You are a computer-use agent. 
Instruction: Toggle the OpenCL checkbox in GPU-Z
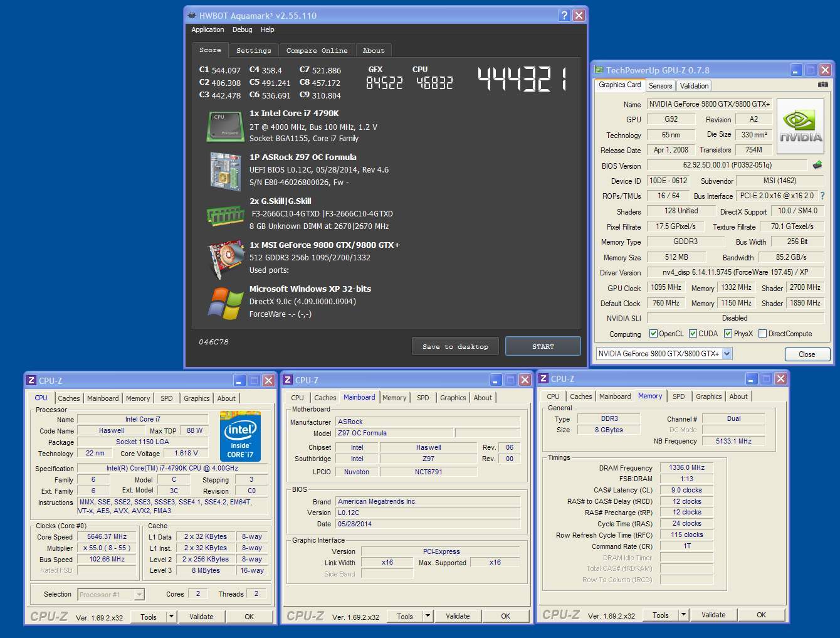pos(653,334)
